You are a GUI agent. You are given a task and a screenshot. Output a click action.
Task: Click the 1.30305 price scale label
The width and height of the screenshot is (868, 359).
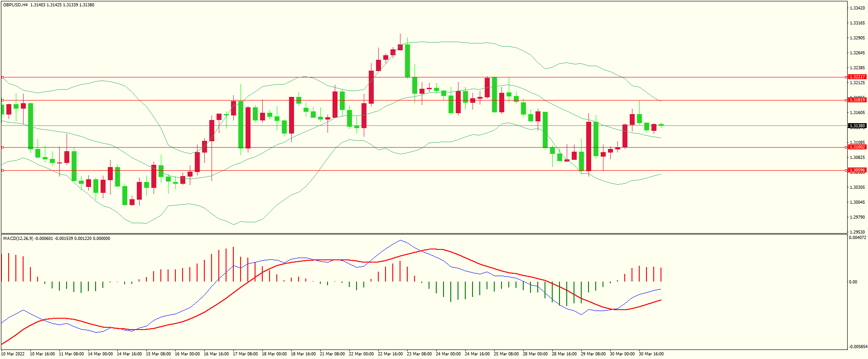pyautogui.click(x=857, y=187)
